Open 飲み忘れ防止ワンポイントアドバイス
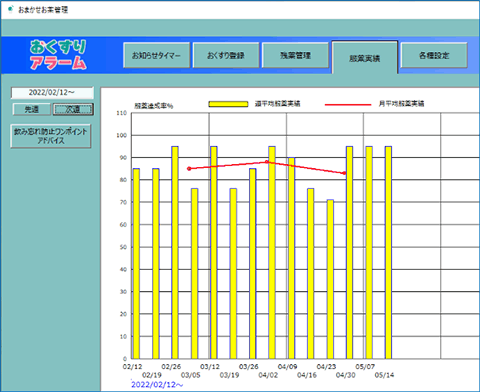 (x=51, y=136)
